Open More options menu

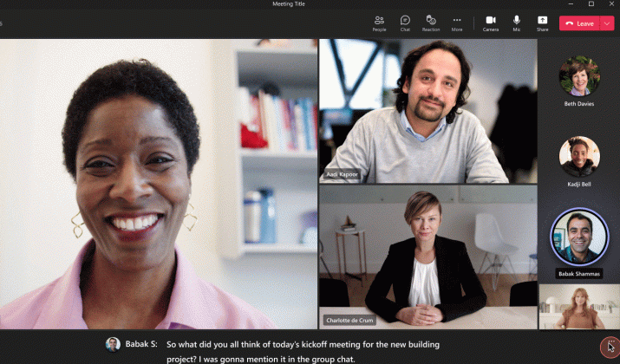click(x=457, y=23)
